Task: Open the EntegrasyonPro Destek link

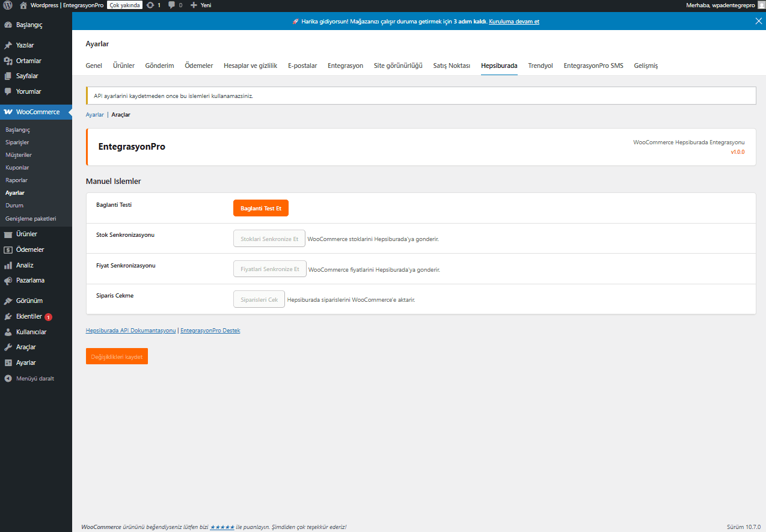Action: (x=210, y=331)
